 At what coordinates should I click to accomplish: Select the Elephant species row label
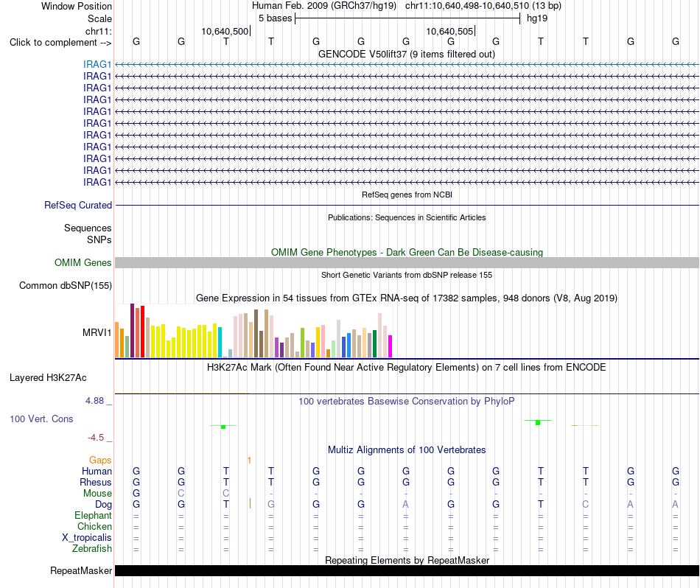(x=93, y=516)
